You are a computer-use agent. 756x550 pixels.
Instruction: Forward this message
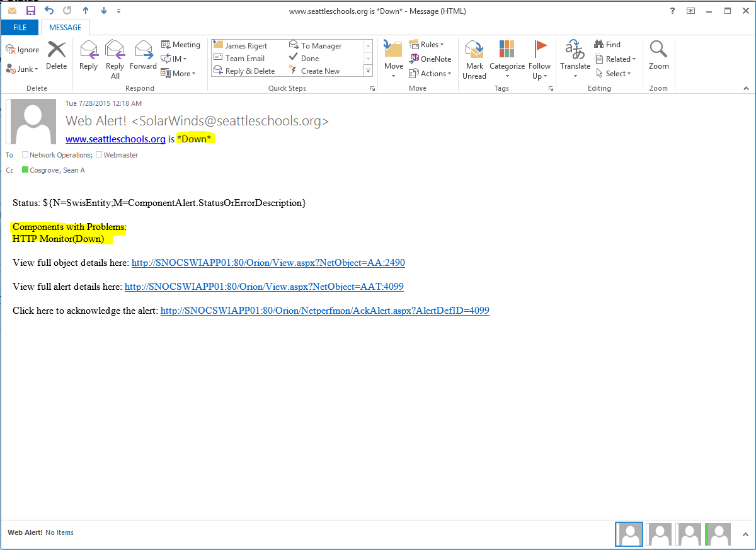point(144,55)
